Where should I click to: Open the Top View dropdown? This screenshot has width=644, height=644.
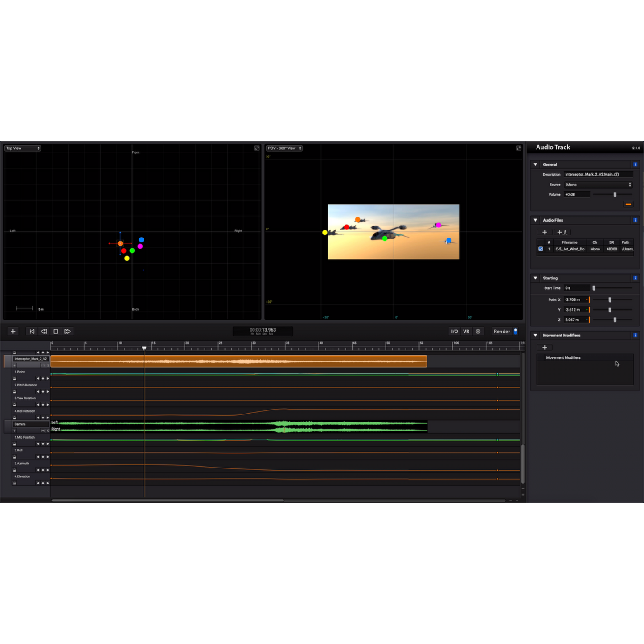tap(23, 148)
